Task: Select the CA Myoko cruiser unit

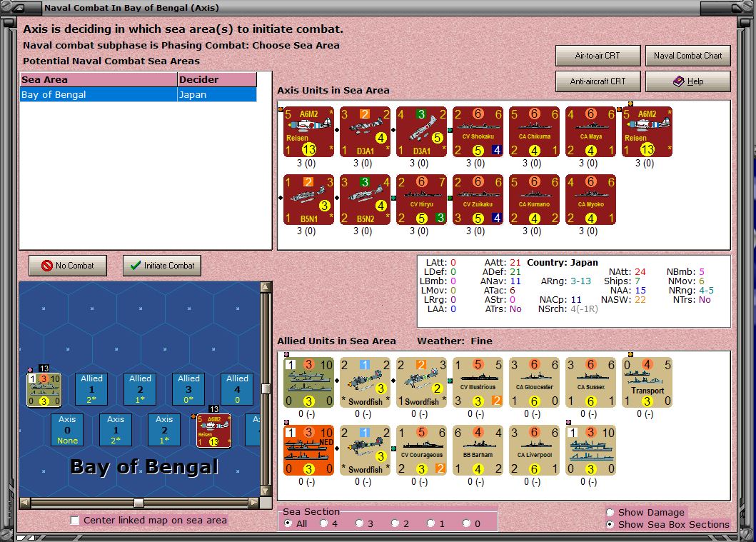Action: point(590,200)
